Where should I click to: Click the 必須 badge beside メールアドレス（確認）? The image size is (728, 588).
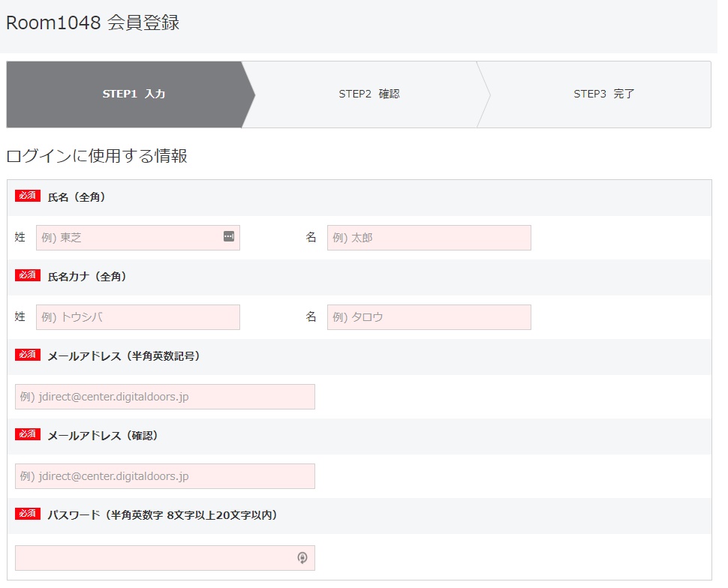click(28, 434)
